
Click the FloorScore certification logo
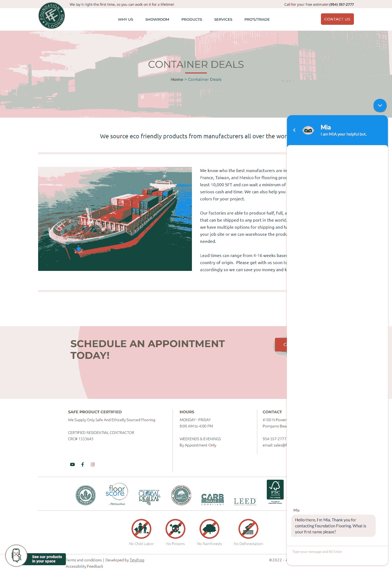click(x=117, y=494)
